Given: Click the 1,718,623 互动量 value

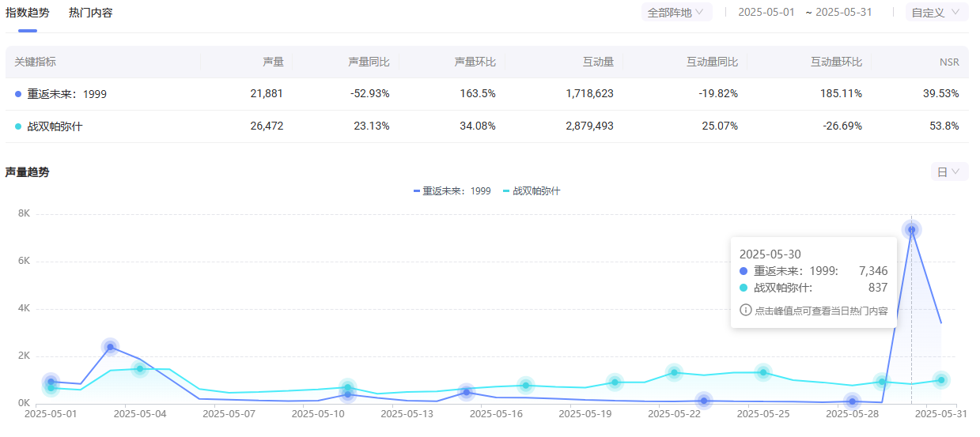Looking at the screenshot, I should click(x=590, y=93).
